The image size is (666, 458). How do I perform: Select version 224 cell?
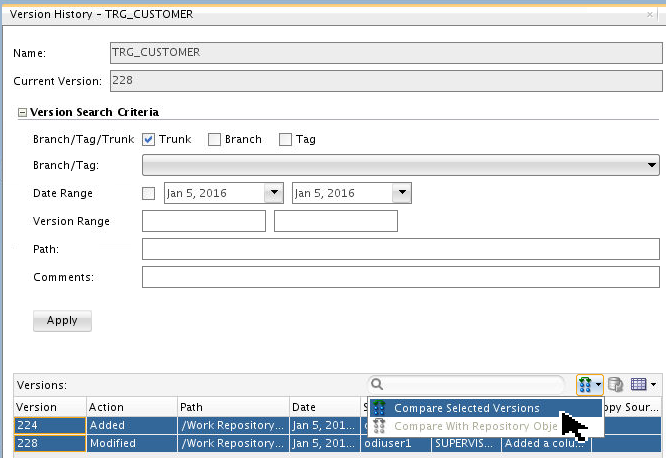coord(50,425)
